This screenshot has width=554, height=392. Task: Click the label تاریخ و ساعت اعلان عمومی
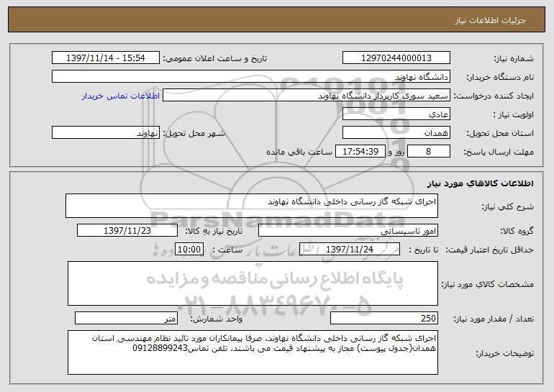pyautogui.click(x=215, y=59)
